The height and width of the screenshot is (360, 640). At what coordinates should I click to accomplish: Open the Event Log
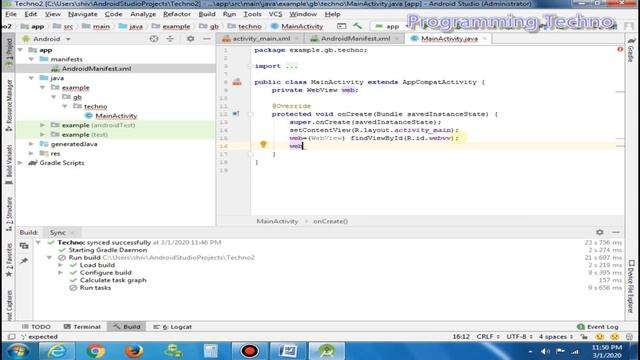click(x=598, y=327)
